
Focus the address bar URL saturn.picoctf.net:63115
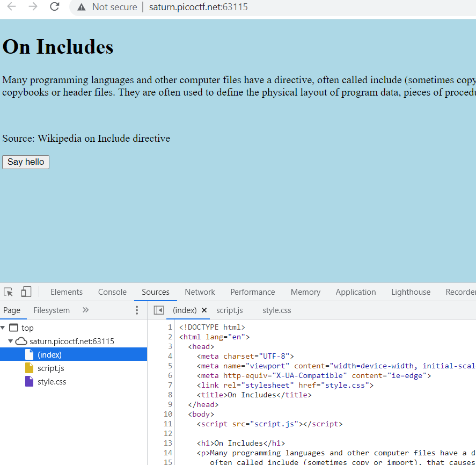click(x=198, y=7)
